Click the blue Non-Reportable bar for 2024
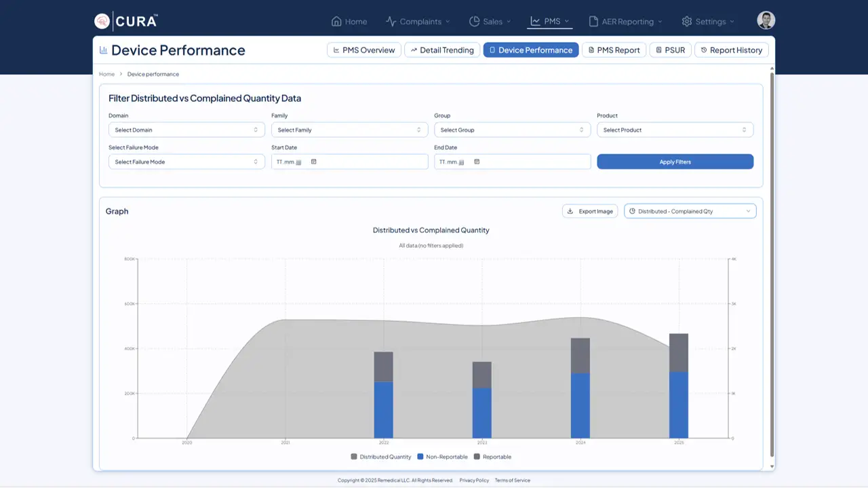The image size is (868, 488). point(580,406)
